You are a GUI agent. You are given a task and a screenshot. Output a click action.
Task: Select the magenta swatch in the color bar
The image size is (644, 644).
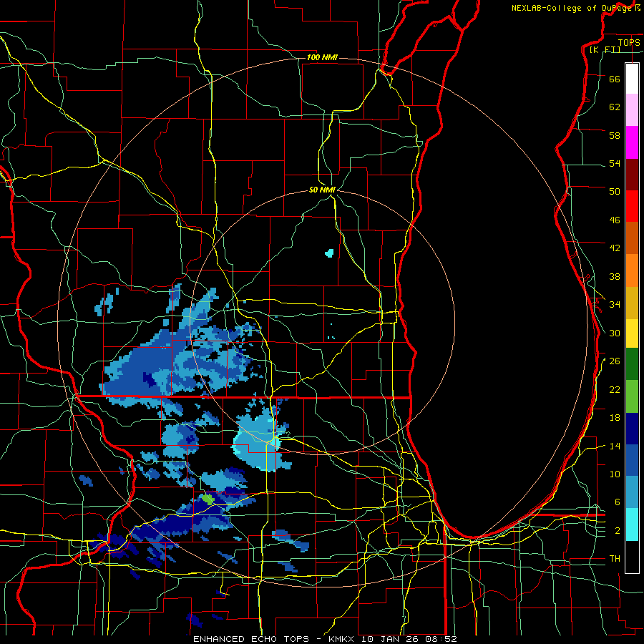632,142
